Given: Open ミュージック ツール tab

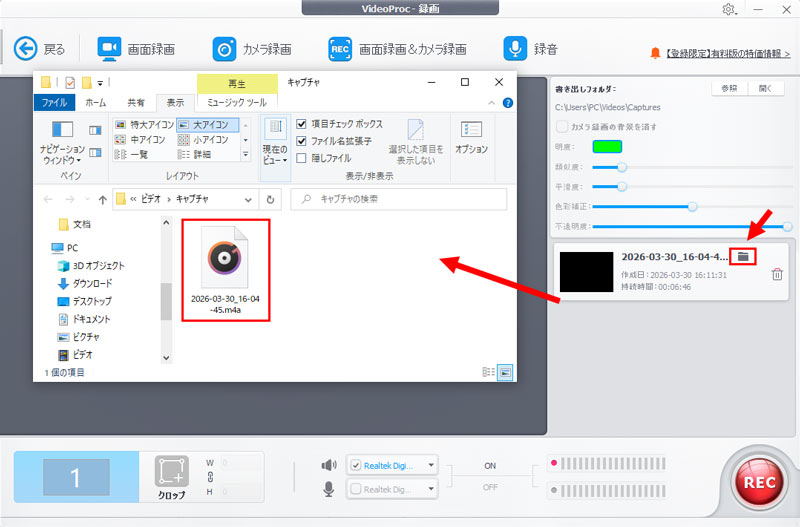Looking at the screenshot, I should coord(237,103).
